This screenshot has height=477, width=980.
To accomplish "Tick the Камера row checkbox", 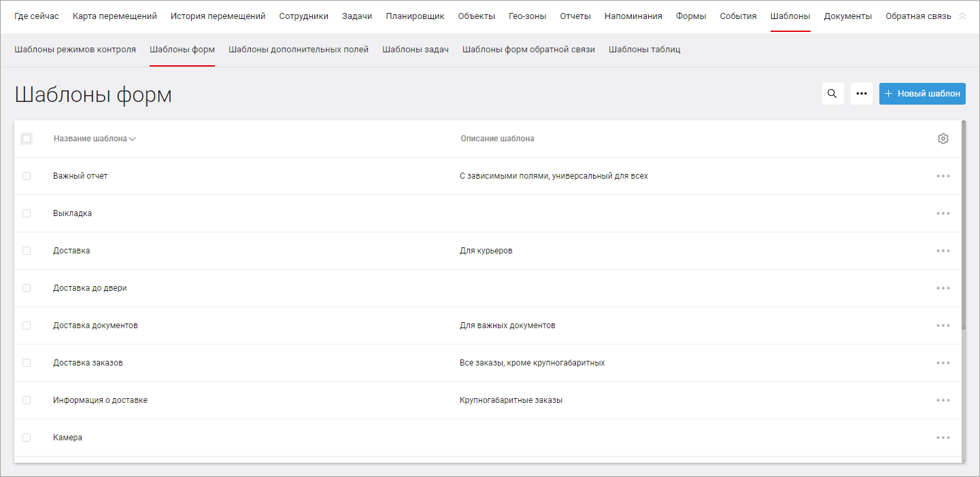I will [x=27, y=438].
